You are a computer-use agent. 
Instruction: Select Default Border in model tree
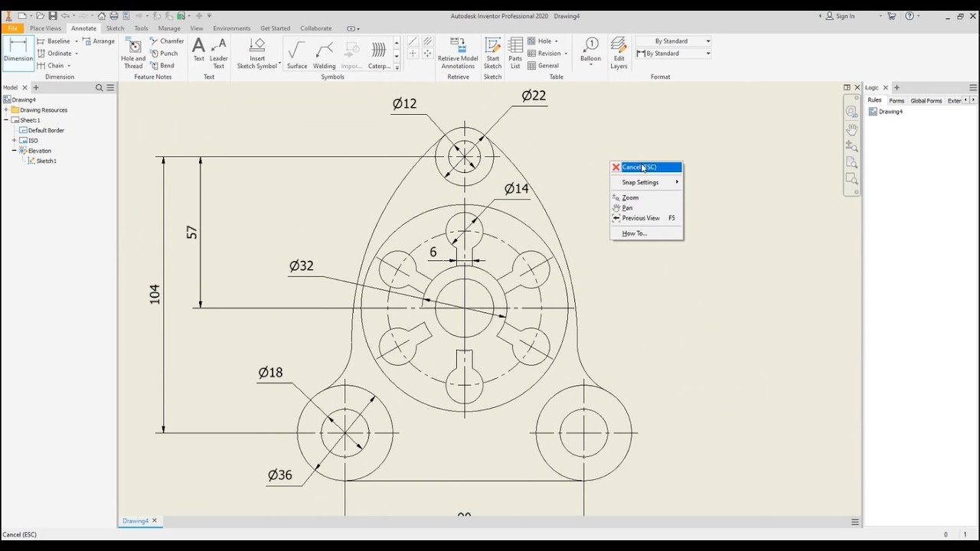tap(43, 131)
